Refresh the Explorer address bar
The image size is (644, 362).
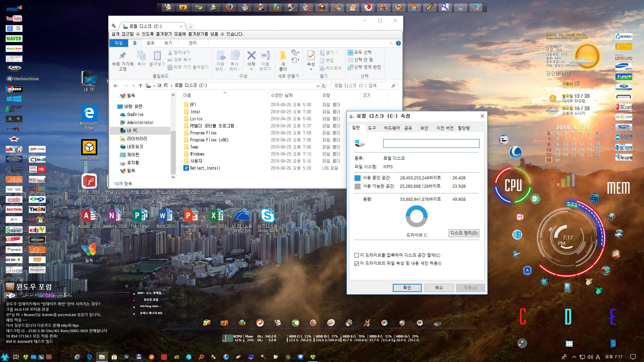click(324, 86)
